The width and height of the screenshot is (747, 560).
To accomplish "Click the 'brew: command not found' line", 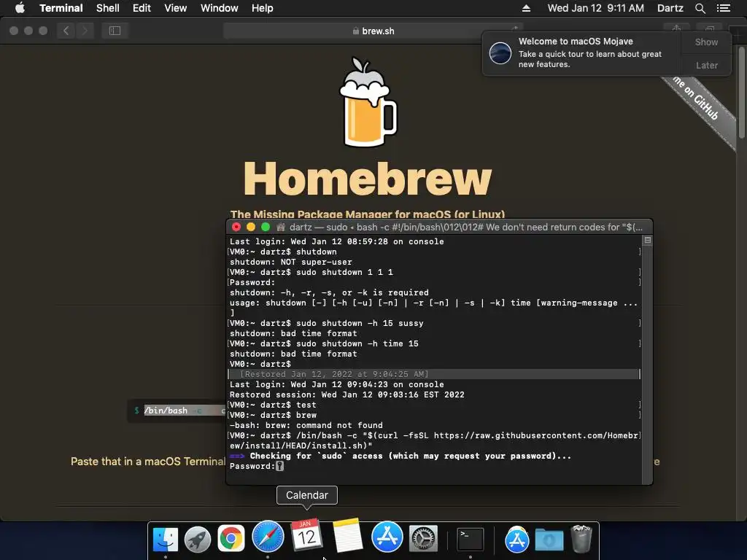I will pyautogui.click(x=306, y=425).
